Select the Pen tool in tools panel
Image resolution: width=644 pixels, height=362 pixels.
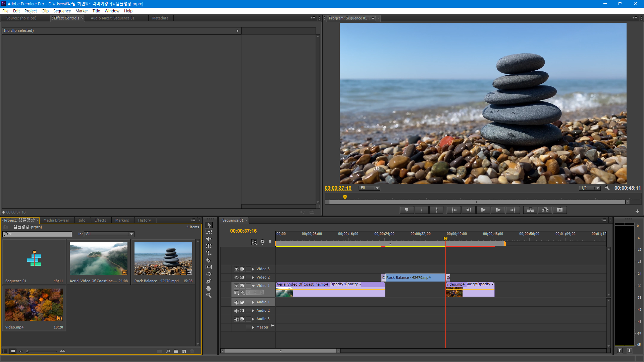pos(208,281)
